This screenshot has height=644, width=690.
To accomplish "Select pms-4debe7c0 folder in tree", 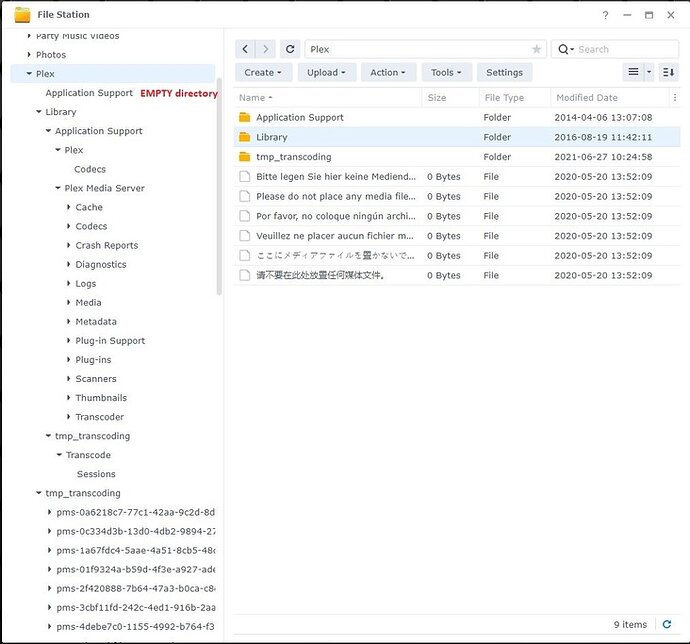I will pyautogui.click(x=136, y=626).
